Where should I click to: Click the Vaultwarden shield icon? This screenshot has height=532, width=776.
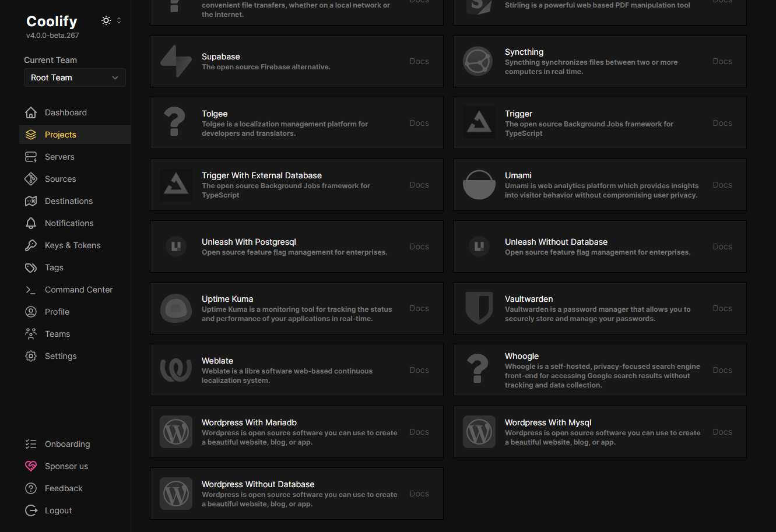[x=479, y=308]
